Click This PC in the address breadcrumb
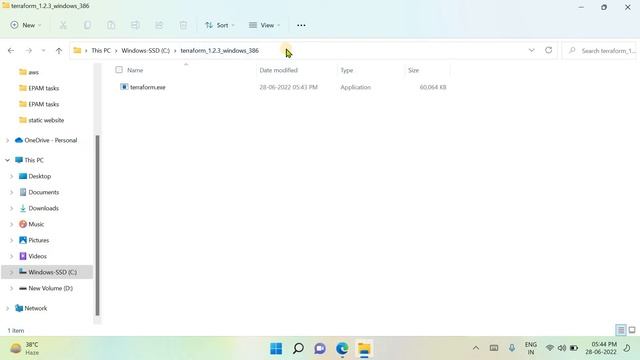 pyautogui.click(x=101, y=51)
